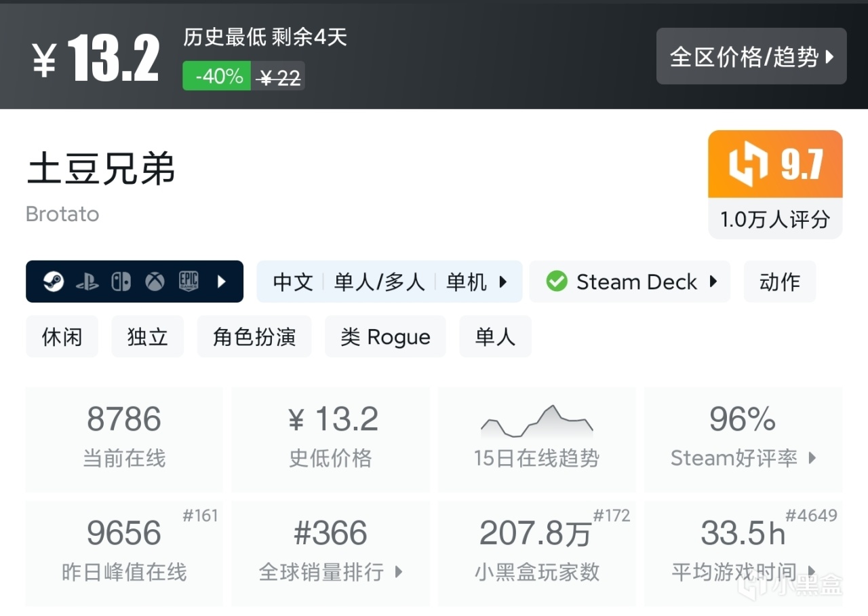Select the Steam platform icon
The width and height of the screenshot is (868, 616).
[x=54, y=282]
